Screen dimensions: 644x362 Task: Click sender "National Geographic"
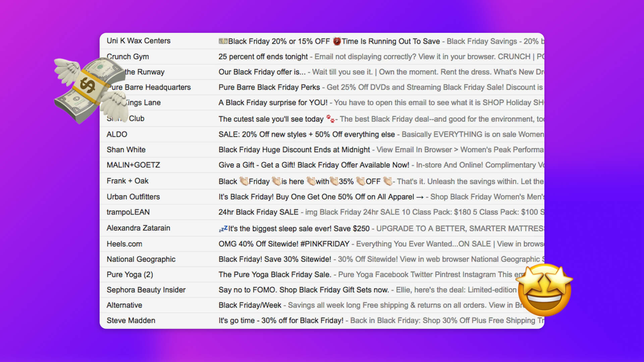pyautogui.click(x=141, y=259)
